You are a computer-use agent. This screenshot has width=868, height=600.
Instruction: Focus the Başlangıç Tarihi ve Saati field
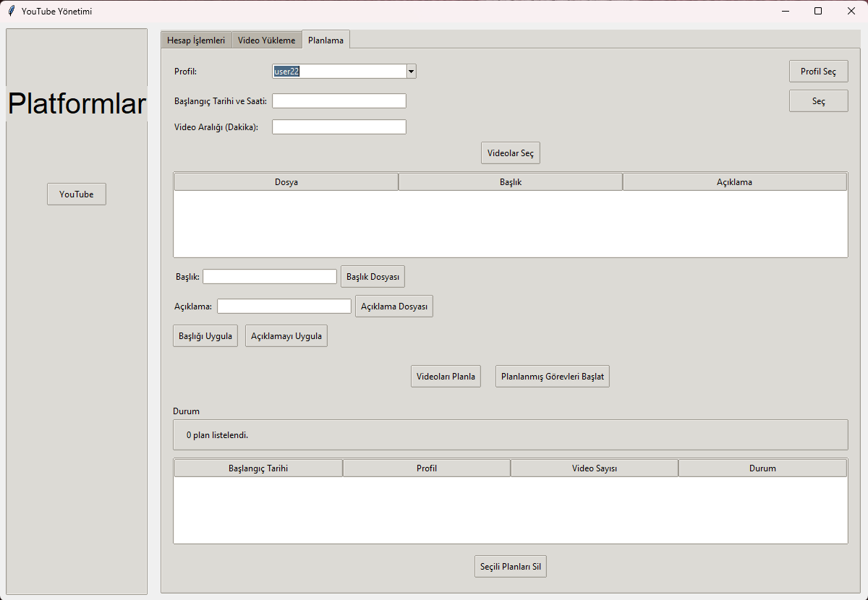(x=339, y=101)
